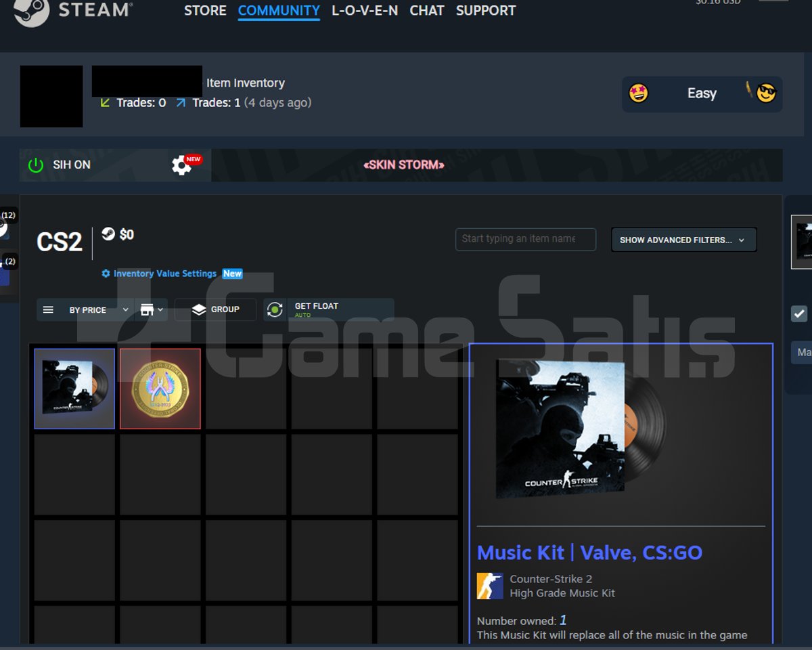Click the outgoing trades arrow icon
This screenshot has width=812, height=650.
[181, 103]
